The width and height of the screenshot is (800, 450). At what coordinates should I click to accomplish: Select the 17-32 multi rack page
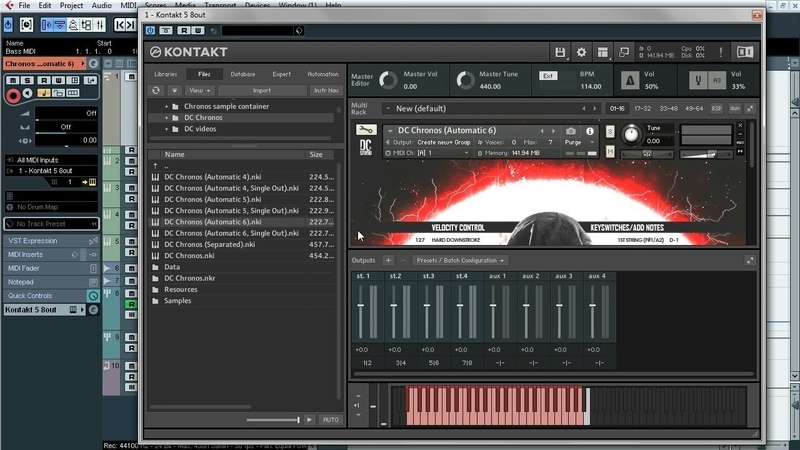[642, 109]
